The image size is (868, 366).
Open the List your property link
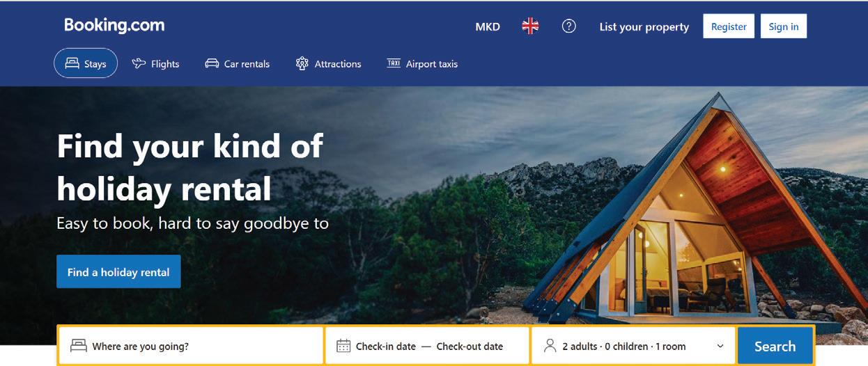point(644,26)
